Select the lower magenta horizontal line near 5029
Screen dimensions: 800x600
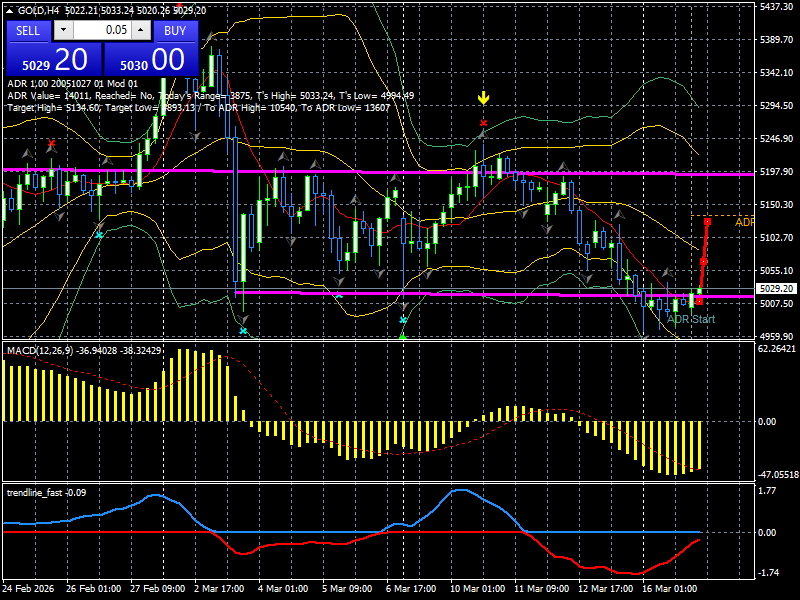click(x=494, y=294)
